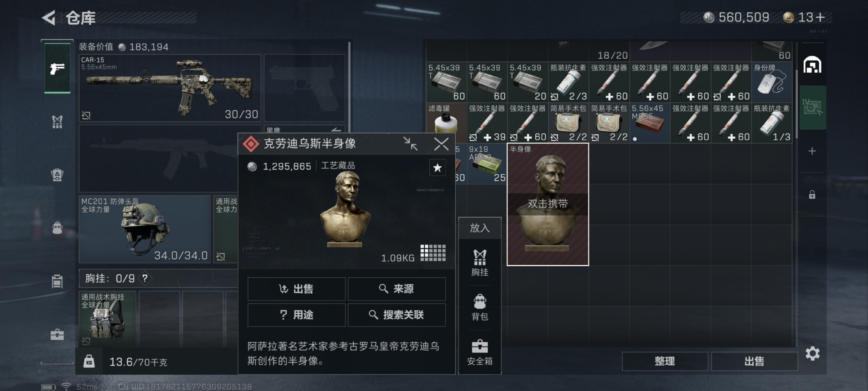
Task: Collapse the item detail popup
Action: pos(410,144)
